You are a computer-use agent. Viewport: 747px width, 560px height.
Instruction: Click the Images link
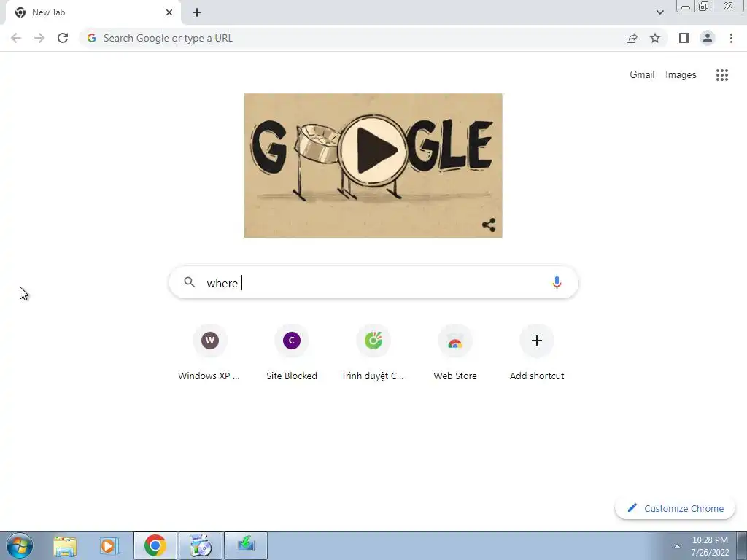(681, 75)
